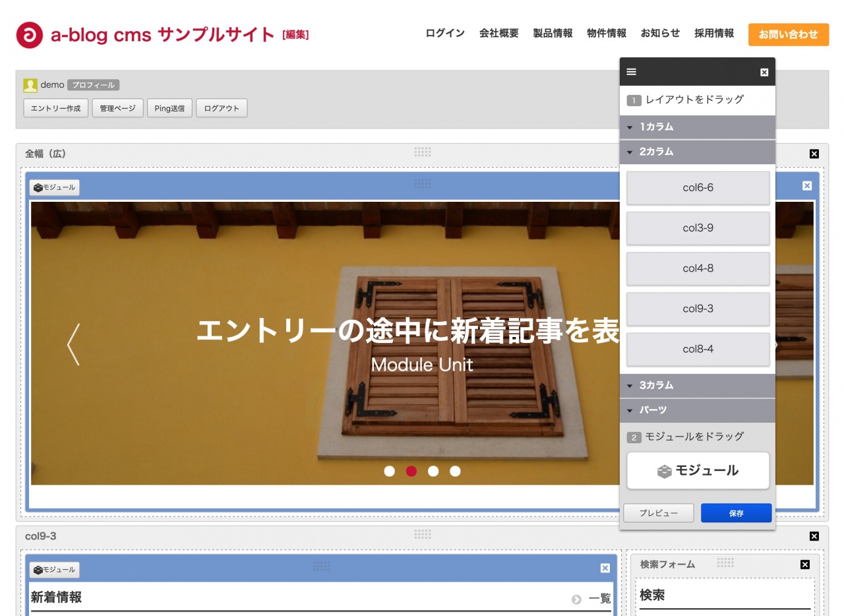This screenshot has width=844, height=616.
Task: Click the 保存 save button
Action: tap(736, 513)
